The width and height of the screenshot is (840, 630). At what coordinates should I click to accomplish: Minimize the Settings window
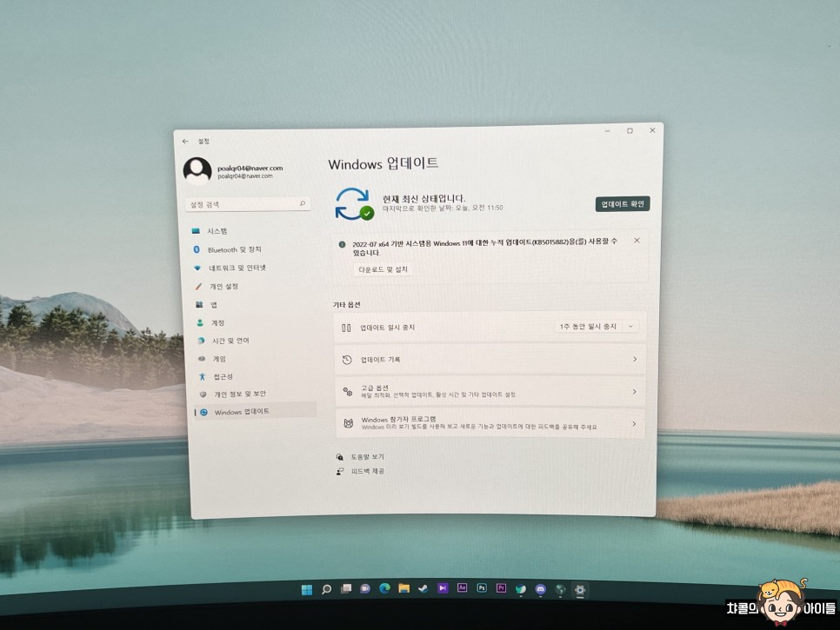608,131
